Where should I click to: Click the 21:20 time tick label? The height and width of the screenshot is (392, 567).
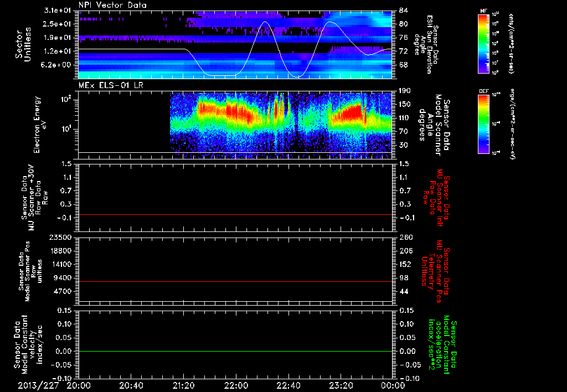[183, 385]
